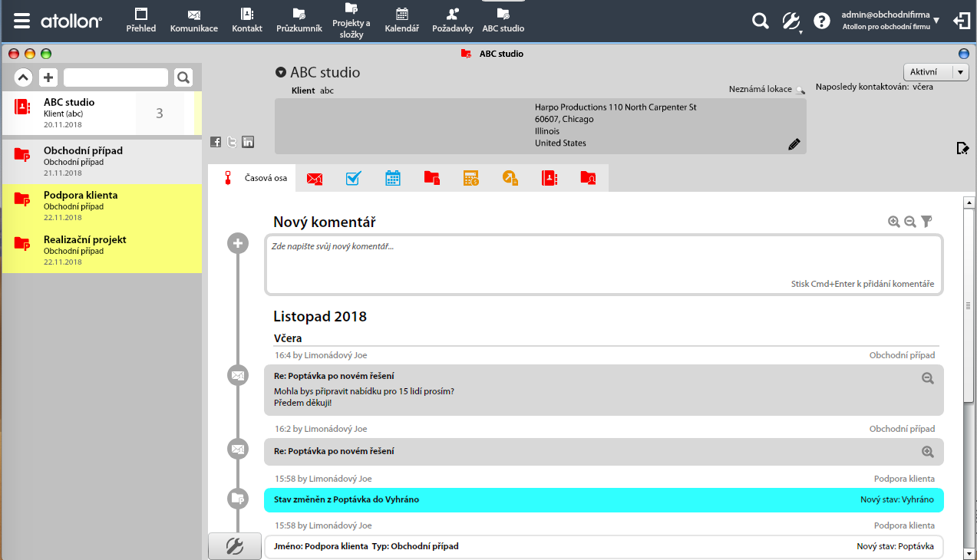977x560 pixels.
Task: Click the LinkedIn icon
Action: click(248, 142)
